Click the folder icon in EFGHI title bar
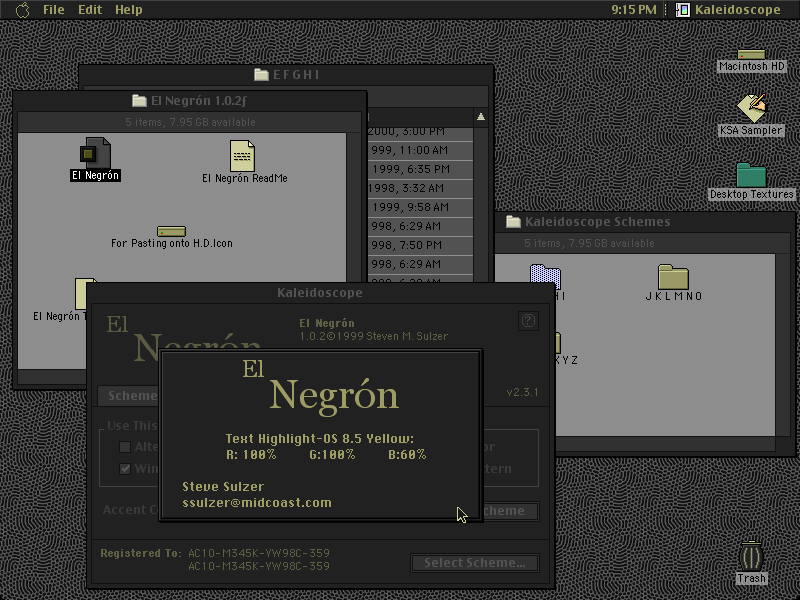800x600 pixels. [x=261, y=74]
